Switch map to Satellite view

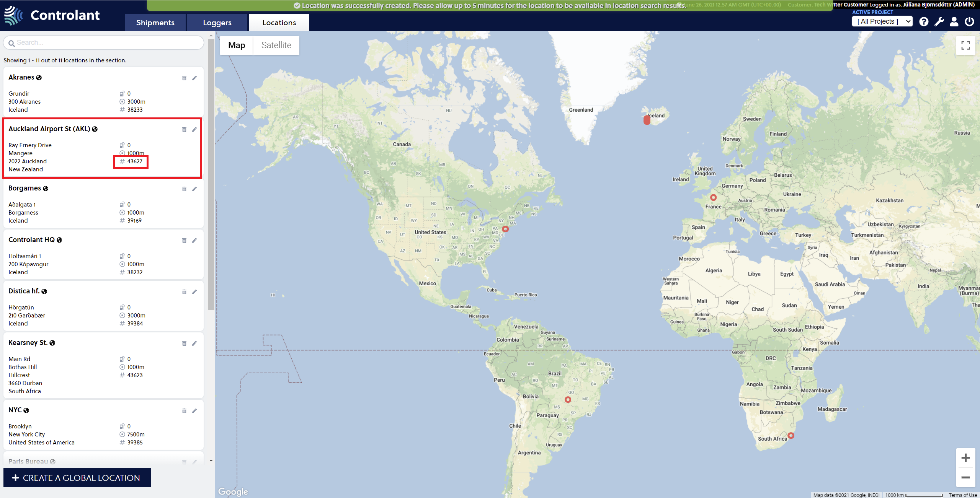pyautogui.click(x=276, y=45)
